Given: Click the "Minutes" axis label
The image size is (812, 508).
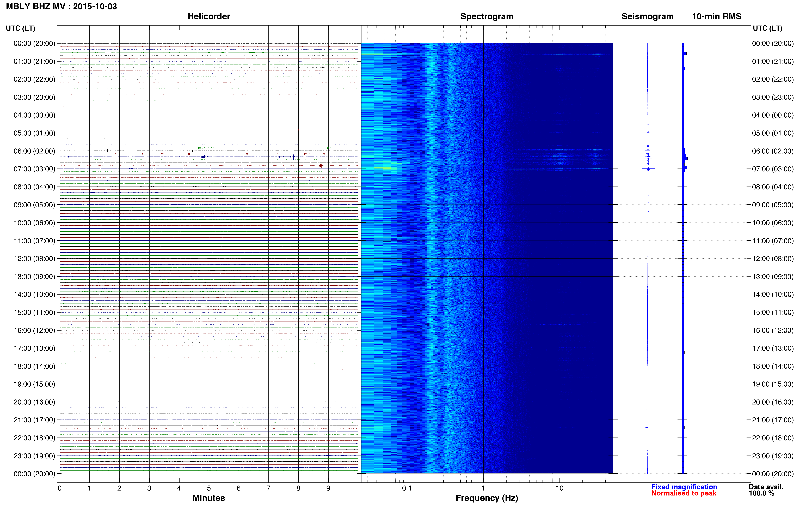Looking at the screenshot, I should (x=208, y=498).
